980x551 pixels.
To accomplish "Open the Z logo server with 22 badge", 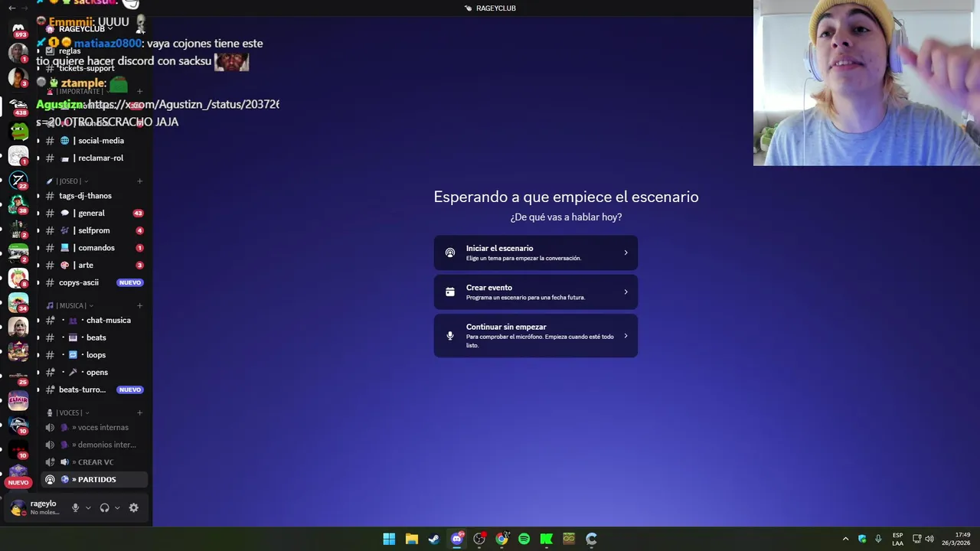I will [18, 180].
